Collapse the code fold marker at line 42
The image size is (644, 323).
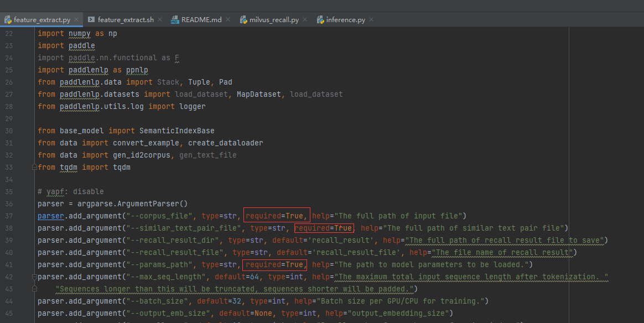[33, 277]
